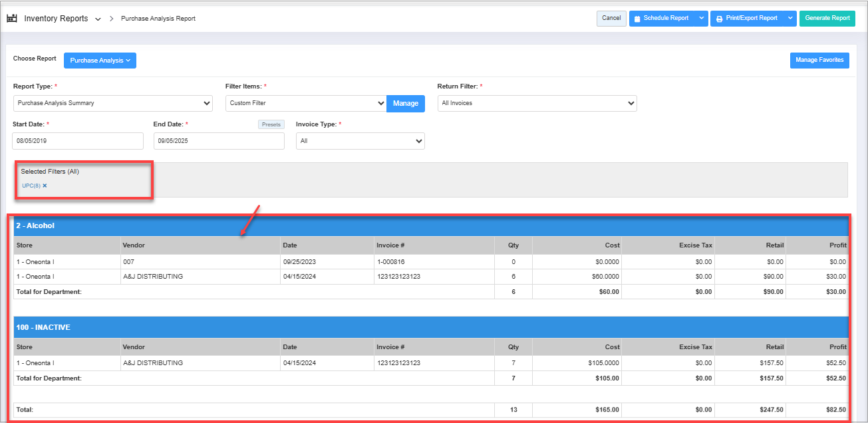Expand the Print/Export Report dropdown arrow
Viewport: 868px width, 423px height.
pyautogui.click(x=790, y=19)
